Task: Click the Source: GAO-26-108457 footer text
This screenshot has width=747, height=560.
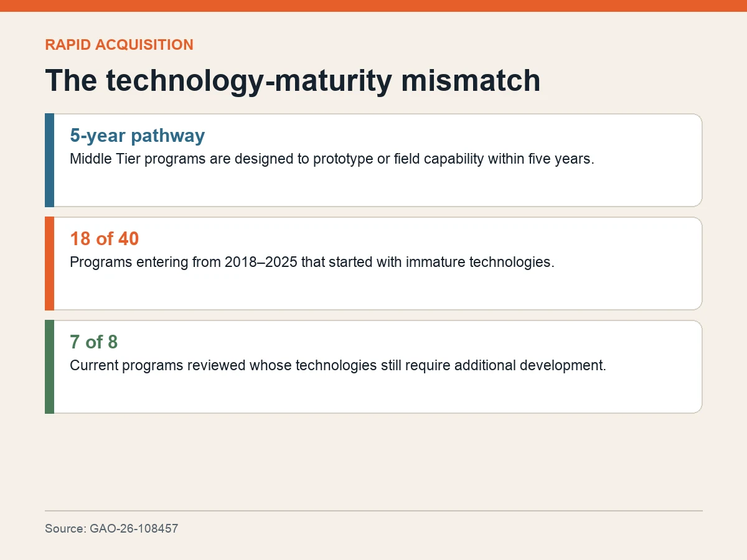Action: [111, 529]
